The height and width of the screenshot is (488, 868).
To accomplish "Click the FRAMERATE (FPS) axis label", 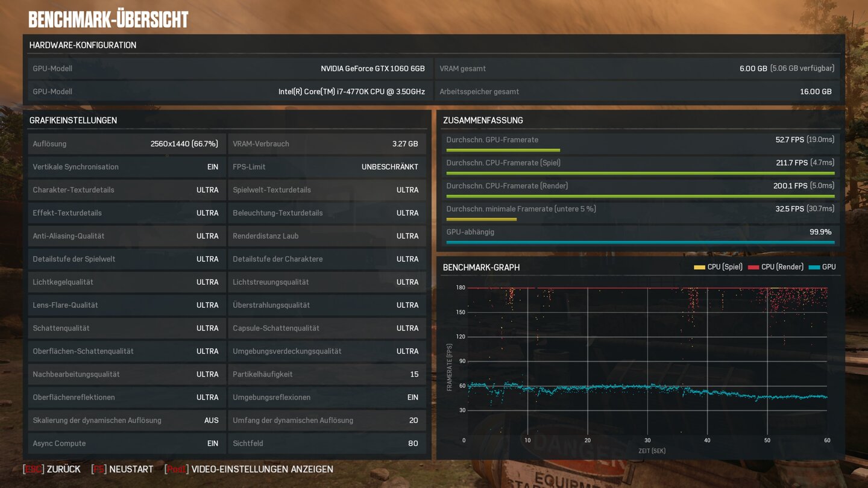I will [x=449, y=368].
